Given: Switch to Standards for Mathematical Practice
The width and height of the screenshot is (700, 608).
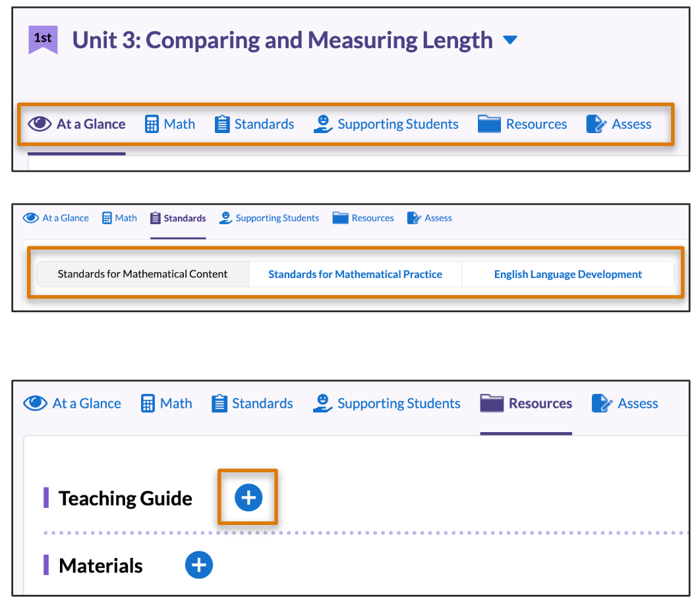Looking at the screenshot, I should coord(355,274).
